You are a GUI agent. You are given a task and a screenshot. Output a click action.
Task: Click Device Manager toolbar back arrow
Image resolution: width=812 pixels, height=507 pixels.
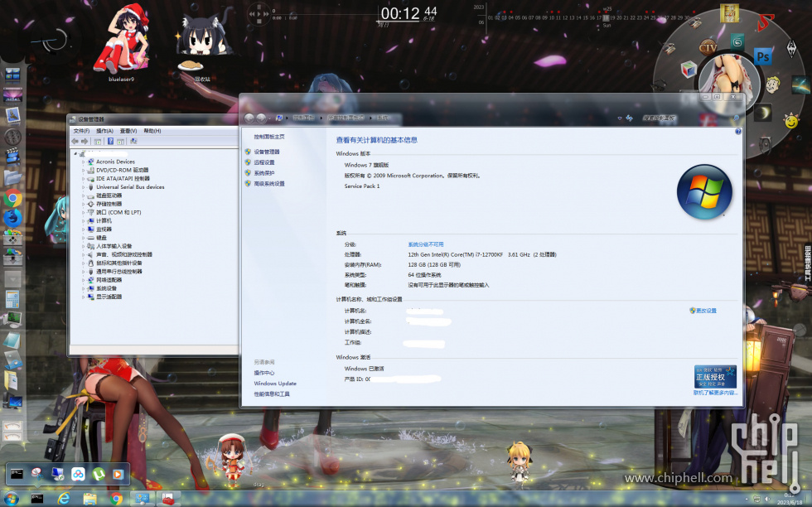(75, 141)
